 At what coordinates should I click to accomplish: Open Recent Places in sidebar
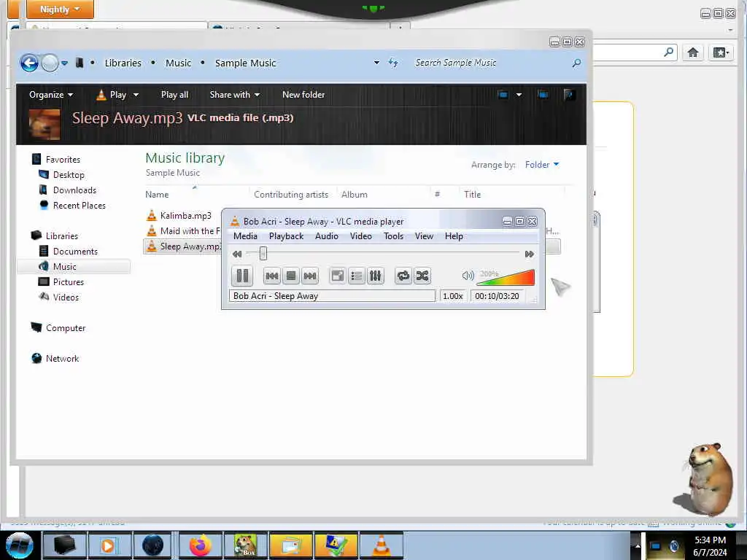tap(79, 205)
